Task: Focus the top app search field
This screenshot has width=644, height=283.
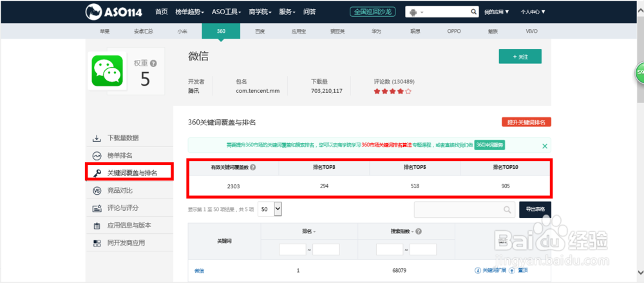Action: (448, 12)
